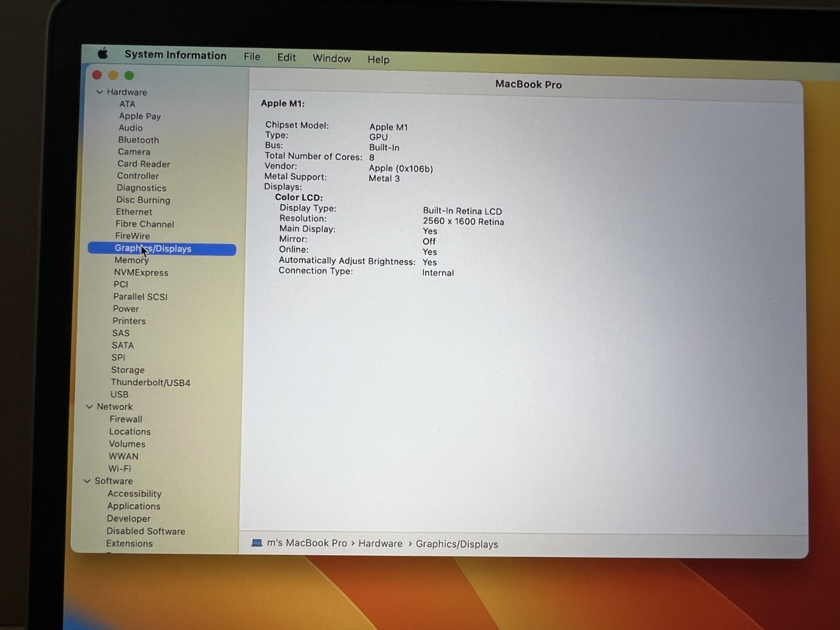Open the Help menu
Viewport: 840px width, 630px height.
(379, 59)
